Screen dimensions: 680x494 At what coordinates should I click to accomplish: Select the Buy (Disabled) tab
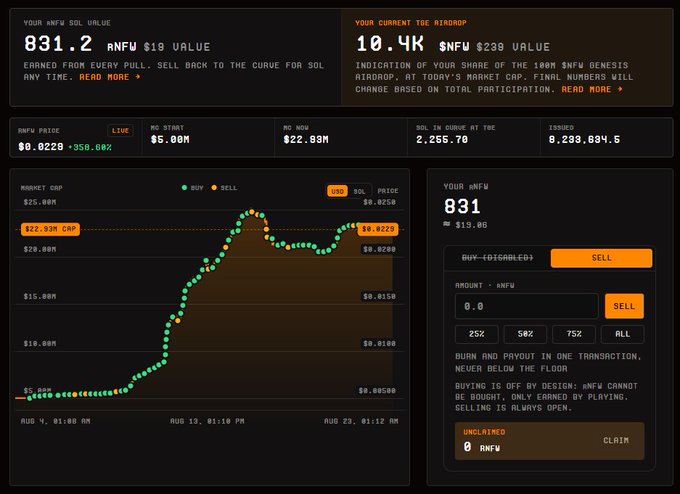click(497, 258)
